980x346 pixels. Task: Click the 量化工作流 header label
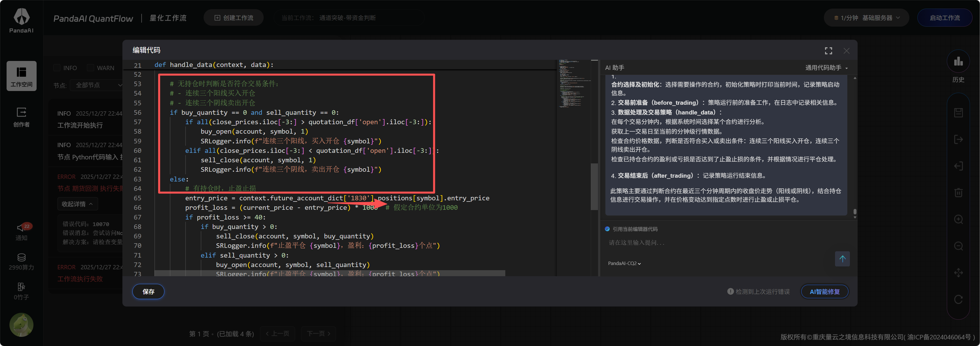pos(168,18)
